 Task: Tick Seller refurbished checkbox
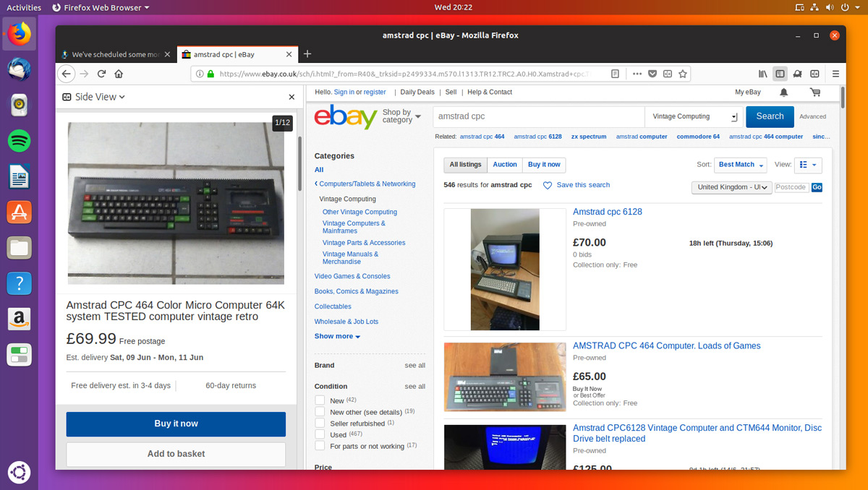click(x=320, y=424)
